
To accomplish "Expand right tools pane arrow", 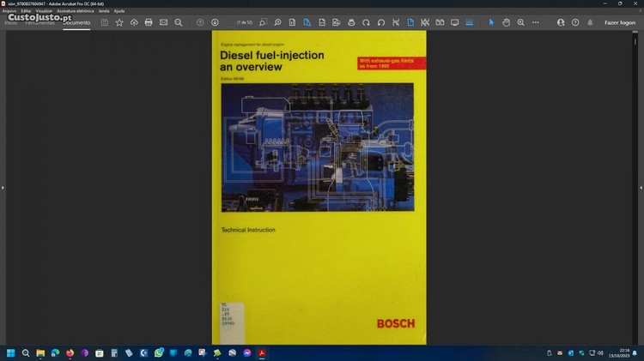I will [x=641, y=187].
